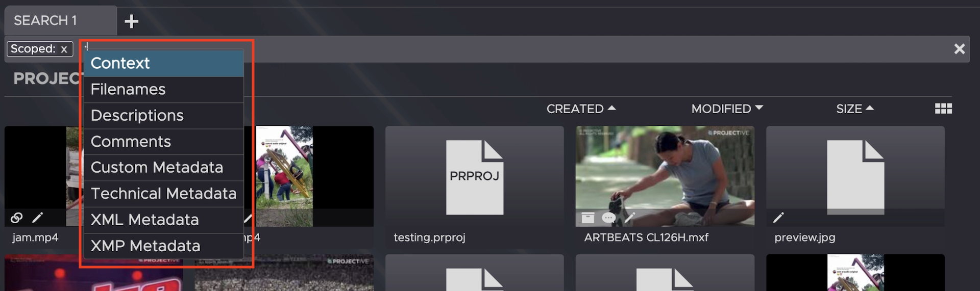Screen dimensions: 980x291
Task: Select Context from the search dropdown
Action: click(x=163, y=63)
